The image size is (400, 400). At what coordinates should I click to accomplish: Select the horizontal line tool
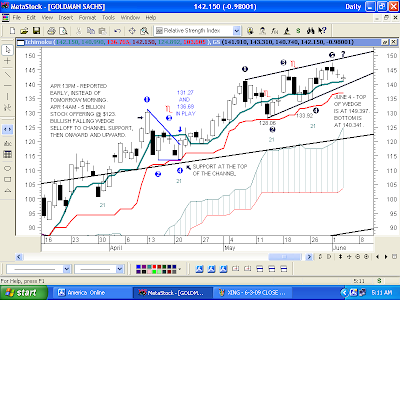[8, 85]
